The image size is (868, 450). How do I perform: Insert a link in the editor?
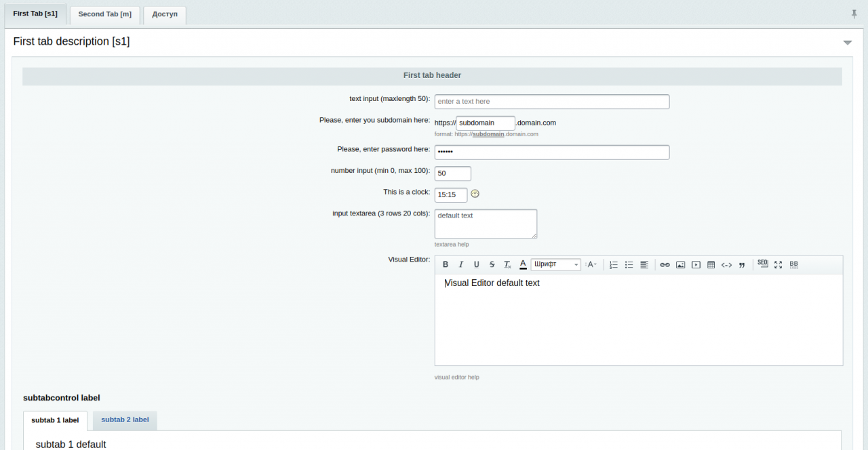coord(665,265)
